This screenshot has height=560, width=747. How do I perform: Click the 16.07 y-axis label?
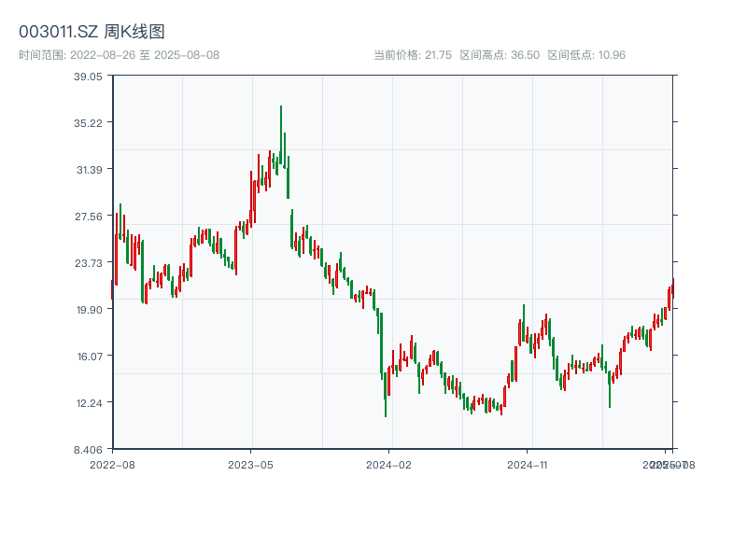point(89,357)
